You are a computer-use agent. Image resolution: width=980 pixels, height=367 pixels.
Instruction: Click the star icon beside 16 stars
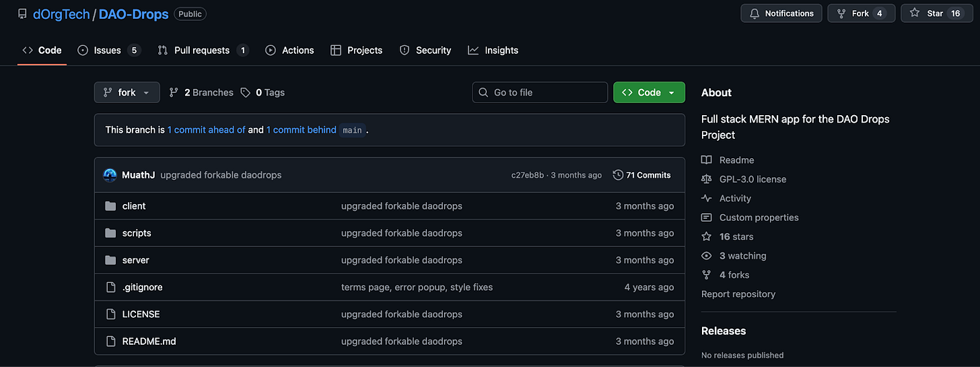coord(707,237)
